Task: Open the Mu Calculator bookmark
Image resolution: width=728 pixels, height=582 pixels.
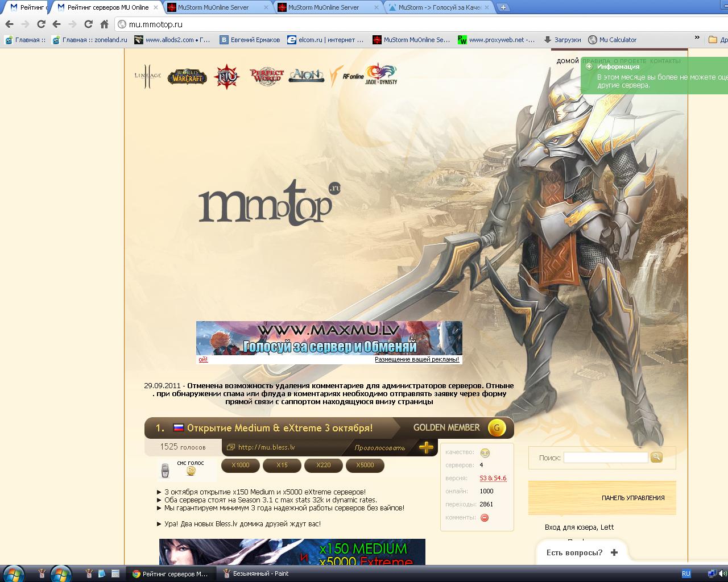Action: click(612, 40)
